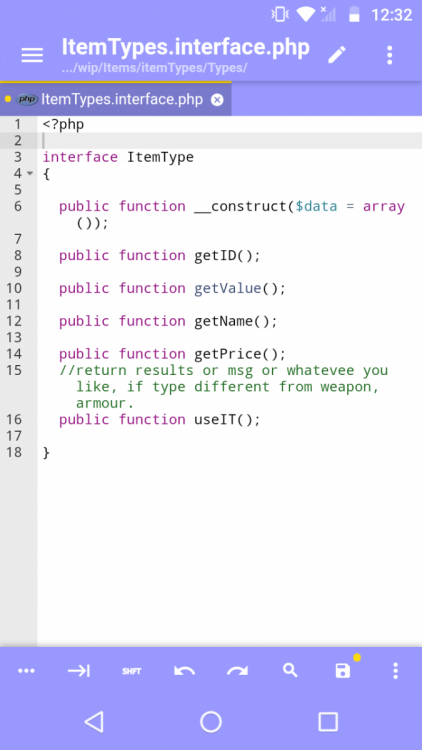Open the three-dots extra keys panel
The height and width of the screenshot is (750, 422).
(26, 671)
